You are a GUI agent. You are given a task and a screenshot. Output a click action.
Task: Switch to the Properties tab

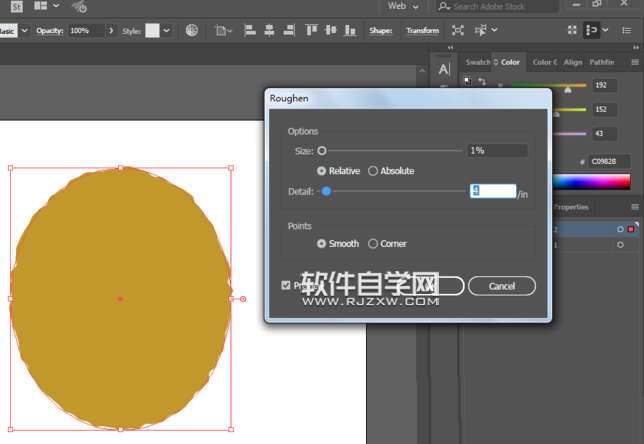coord(572,207)
